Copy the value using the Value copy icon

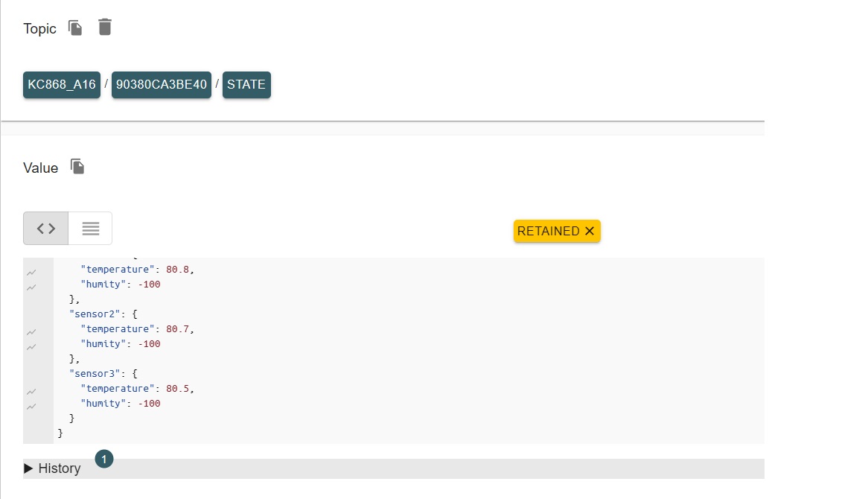(x=77, y=166)
